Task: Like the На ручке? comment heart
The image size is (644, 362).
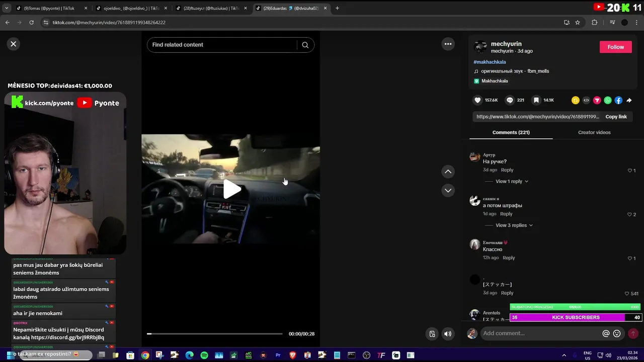Action: [629, 170]
